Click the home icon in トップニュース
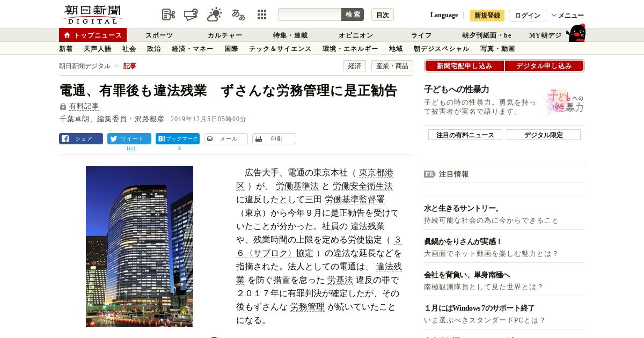The height and width of the screenshot is (338, 644). (67, 35)
